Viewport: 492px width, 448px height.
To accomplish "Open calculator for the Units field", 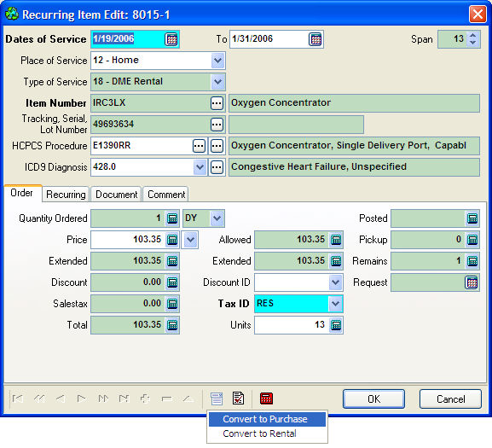I will pos(336,325).
